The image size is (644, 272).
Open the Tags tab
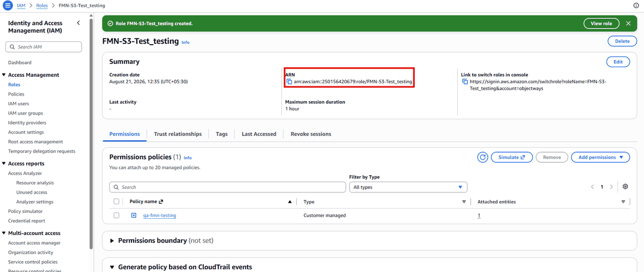[222, 134]
